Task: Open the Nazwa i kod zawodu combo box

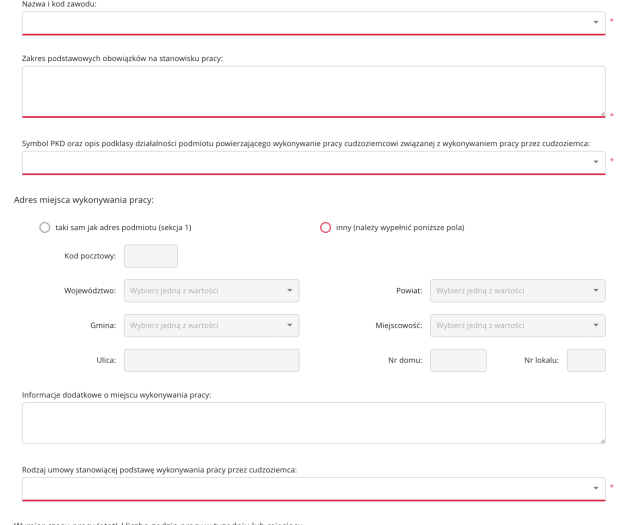Action: point(300,22)
